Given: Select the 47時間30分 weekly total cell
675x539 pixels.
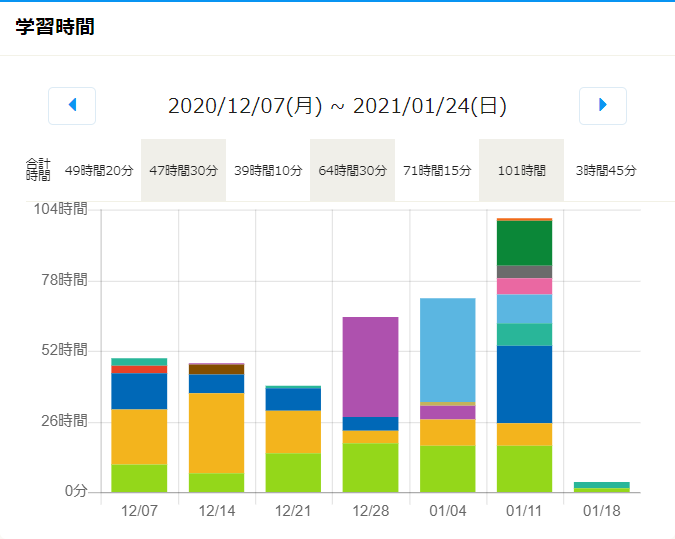Looking at the screenshot, I should point(183,171).
